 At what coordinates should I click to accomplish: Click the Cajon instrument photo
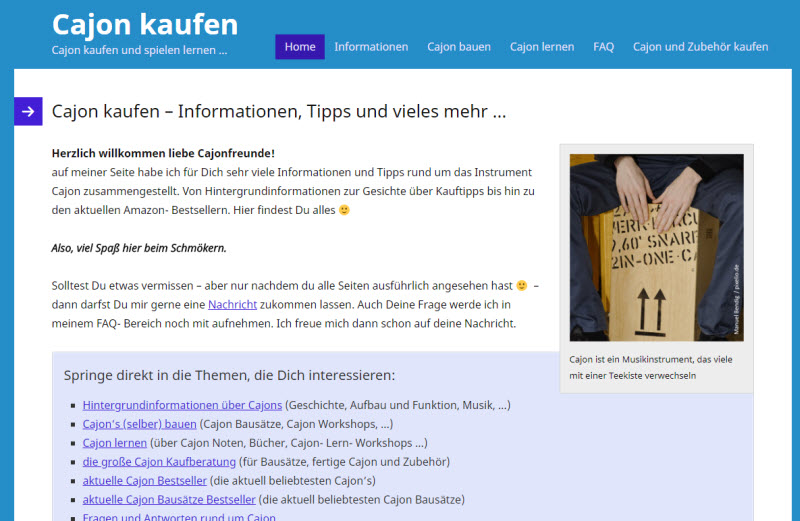(656, 247)
